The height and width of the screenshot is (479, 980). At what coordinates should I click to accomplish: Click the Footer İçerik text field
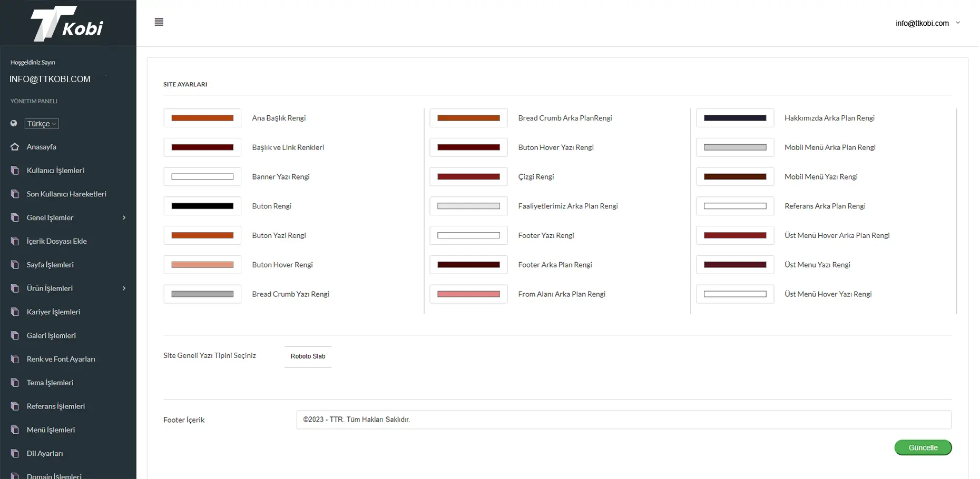click(x=623, y=420)
